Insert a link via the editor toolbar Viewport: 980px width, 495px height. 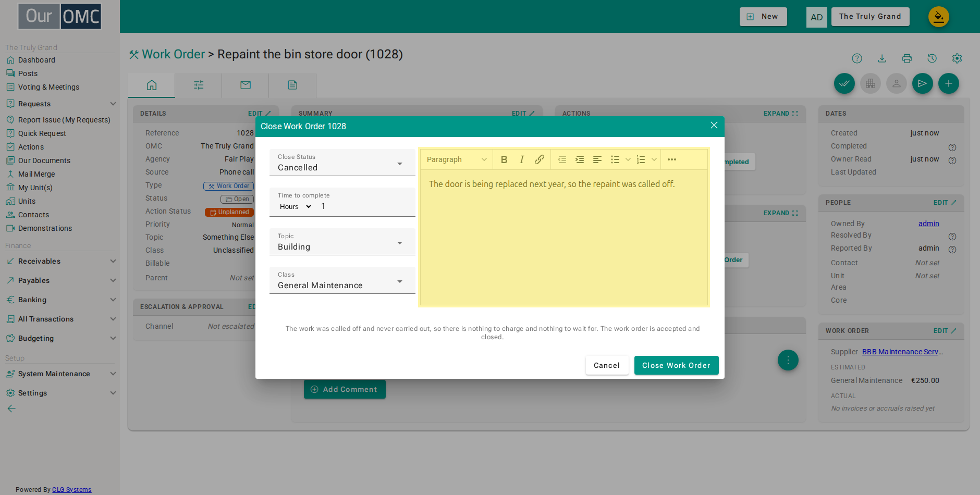[540, 159]
